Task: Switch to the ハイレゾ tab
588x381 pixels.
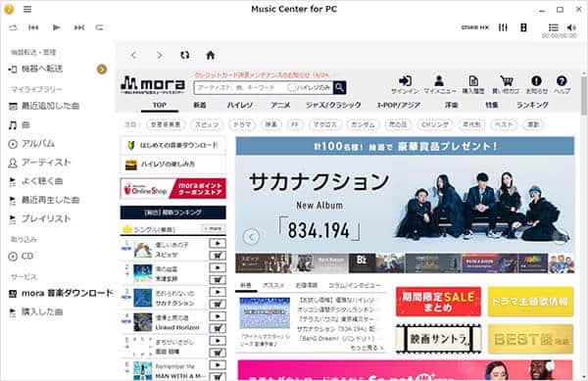Action: point(240,105)
